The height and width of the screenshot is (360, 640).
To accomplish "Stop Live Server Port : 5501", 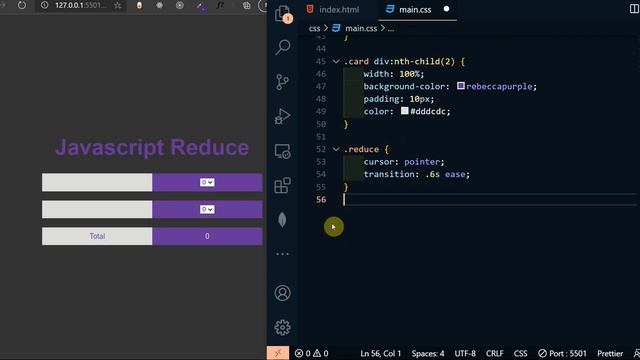I will pos(562,353).
